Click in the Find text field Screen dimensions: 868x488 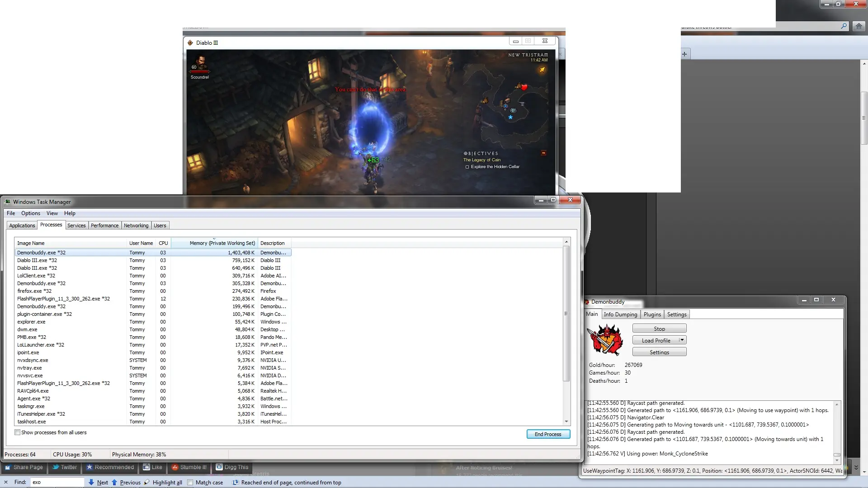point(57,482)
